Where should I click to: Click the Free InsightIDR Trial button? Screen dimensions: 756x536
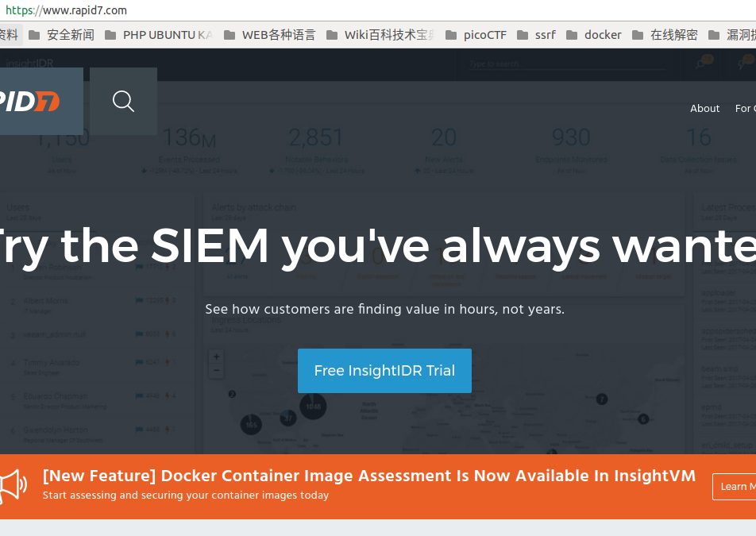click(384, 371)
